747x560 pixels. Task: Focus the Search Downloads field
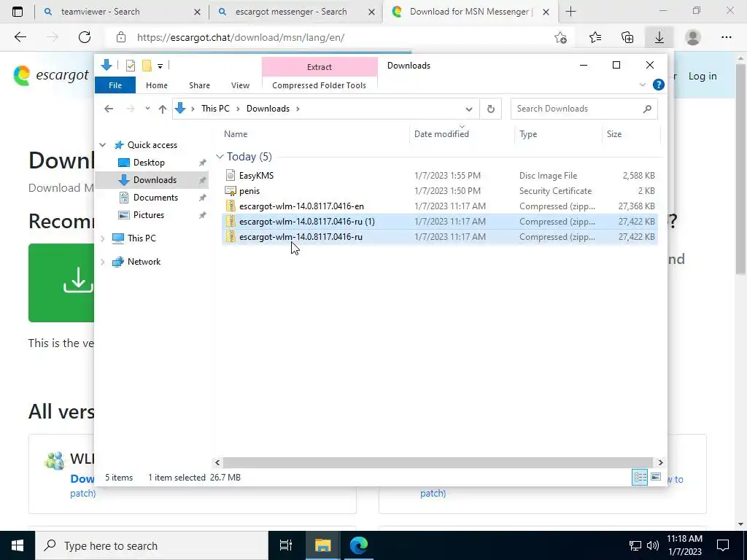coord(584,109)
